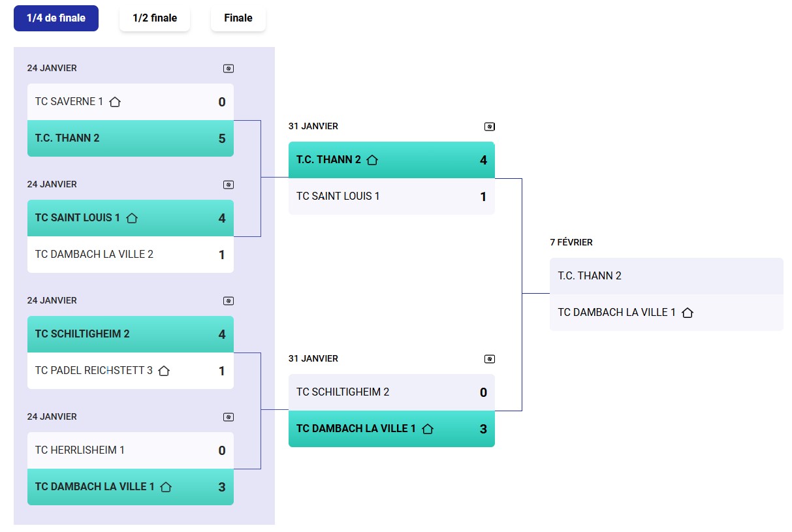The height and width of the screenshot is (532, 792).
Task: Open TC DAMBACH LA VILLE 2 team row
Action: [131, 255]
